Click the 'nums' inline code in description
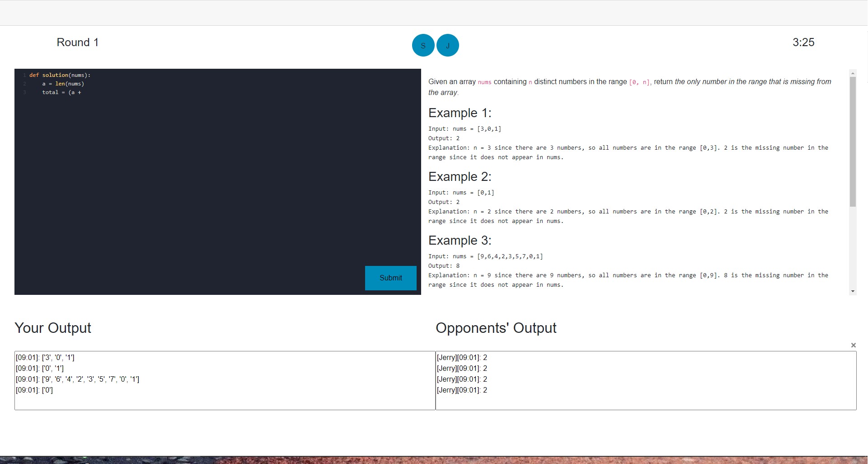 point(484,82)
